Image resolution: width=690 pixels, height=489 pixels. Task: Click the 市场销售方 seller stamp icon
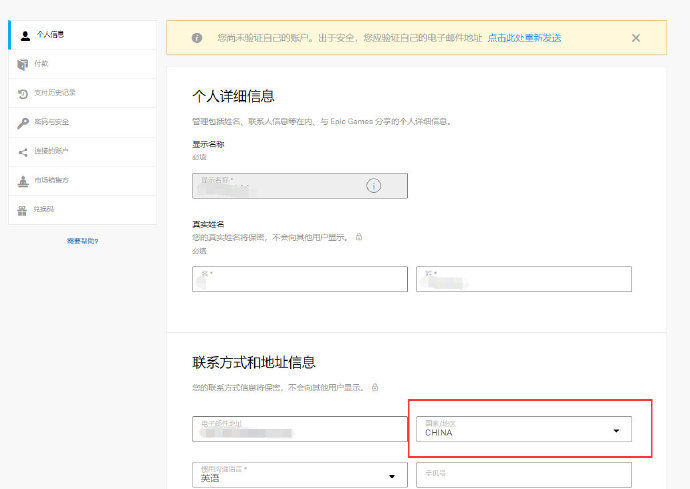coord(24,181)
